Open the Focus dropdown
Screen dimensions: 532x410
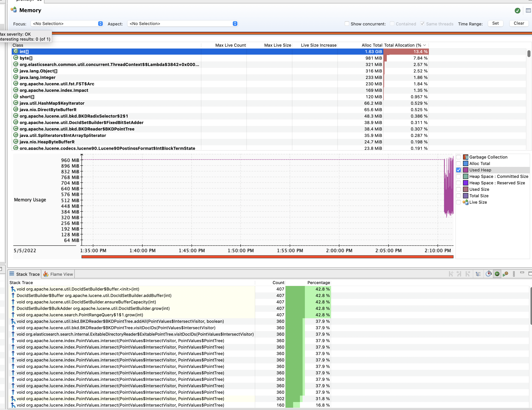coord(67,24)
